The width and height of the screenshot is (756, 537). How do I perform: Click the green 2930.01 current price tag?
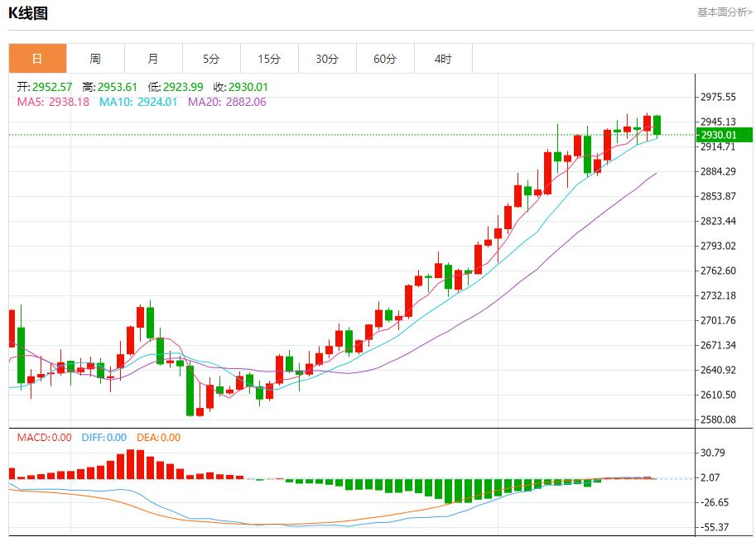pyautogui.click(x=724, y=135)
